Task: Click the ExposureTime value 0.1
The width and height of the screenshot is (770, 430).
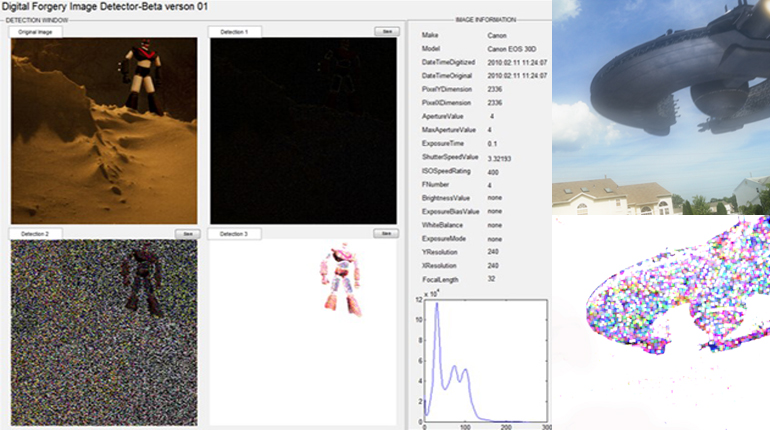Action: click(x=492, y=144)
